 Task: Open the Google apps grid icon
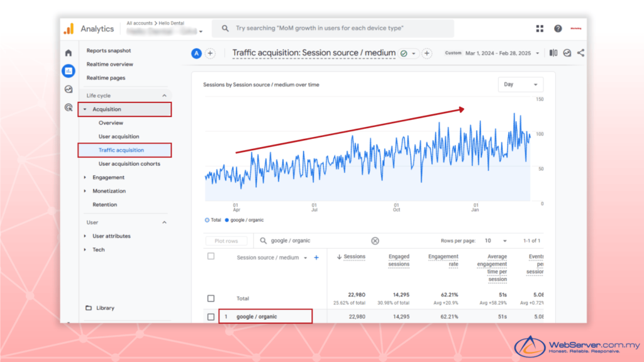(540, 28)
